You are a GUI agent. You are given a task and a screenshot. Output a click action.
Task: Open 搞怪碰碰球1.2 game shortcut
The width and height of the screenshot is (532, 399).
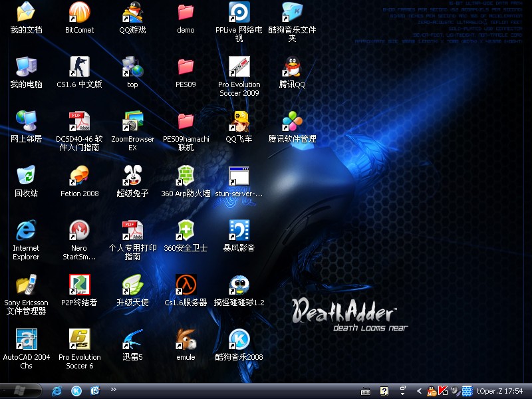click(239, 285)
